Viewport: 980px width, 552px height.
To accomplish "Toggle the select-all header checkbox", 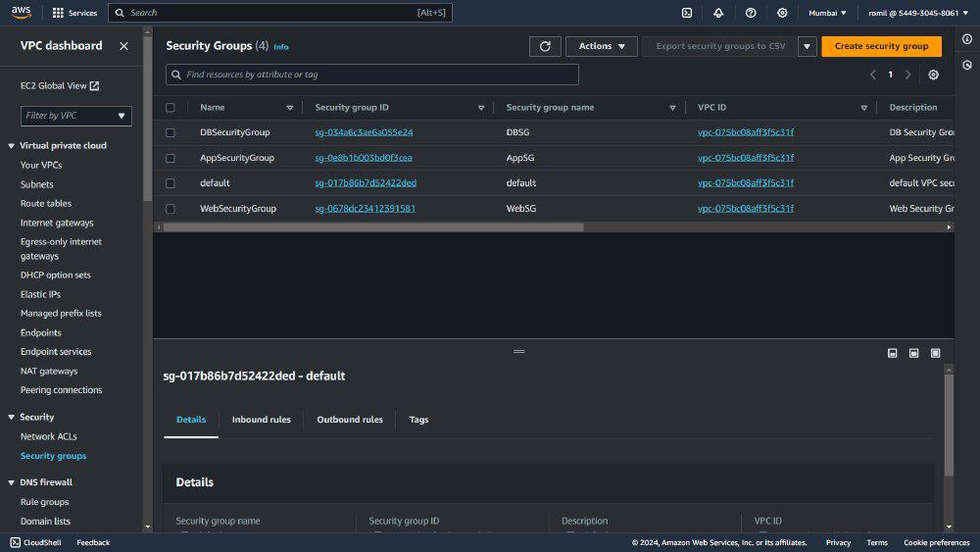I will pos(171,108).
